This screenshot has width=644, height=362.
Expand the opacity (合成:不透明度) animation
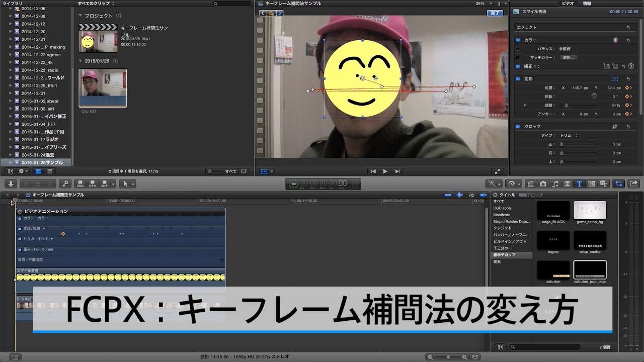pyautogui.click(x=222, y=260)
